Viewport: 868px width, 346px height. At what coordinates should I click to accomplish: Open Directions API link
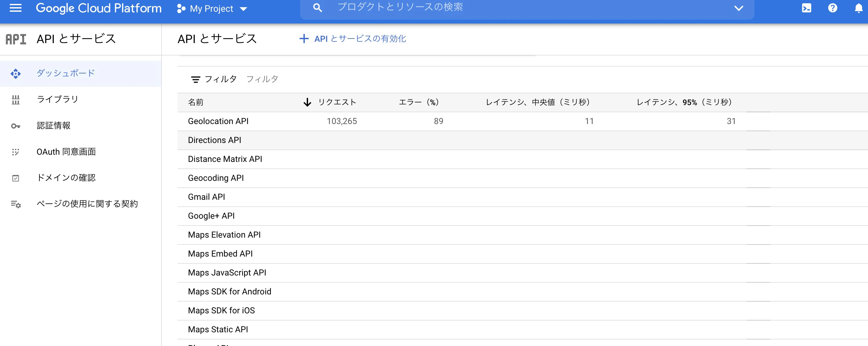point(214,140)
